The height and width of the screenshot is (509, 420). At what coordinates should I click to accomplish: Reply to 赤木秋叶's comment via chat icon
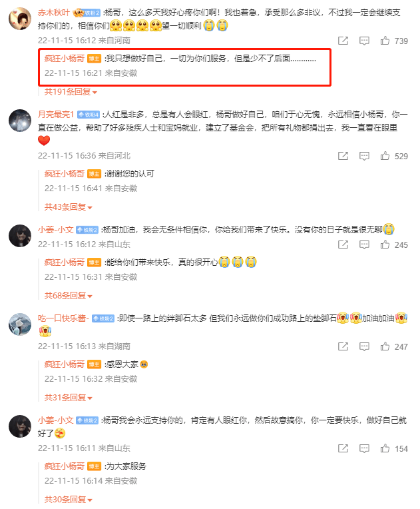coord(364,41)
